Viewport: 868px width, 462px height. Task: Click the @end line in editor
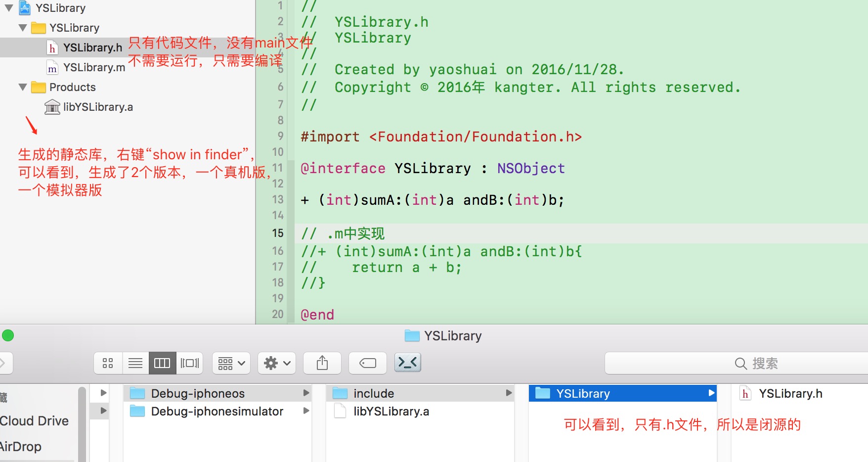click(317, 315)
